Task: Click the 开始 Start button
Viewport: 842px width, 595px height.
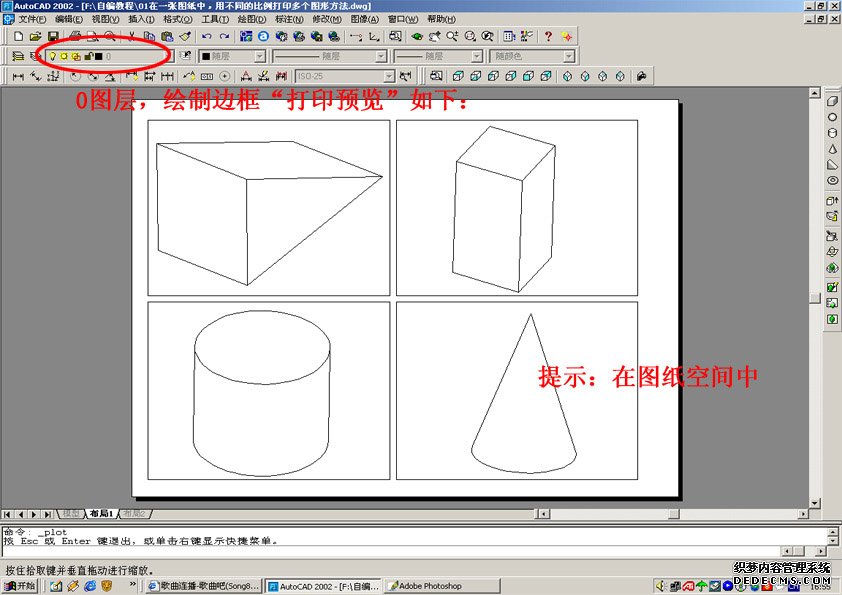Action: (x=19, y=586)
